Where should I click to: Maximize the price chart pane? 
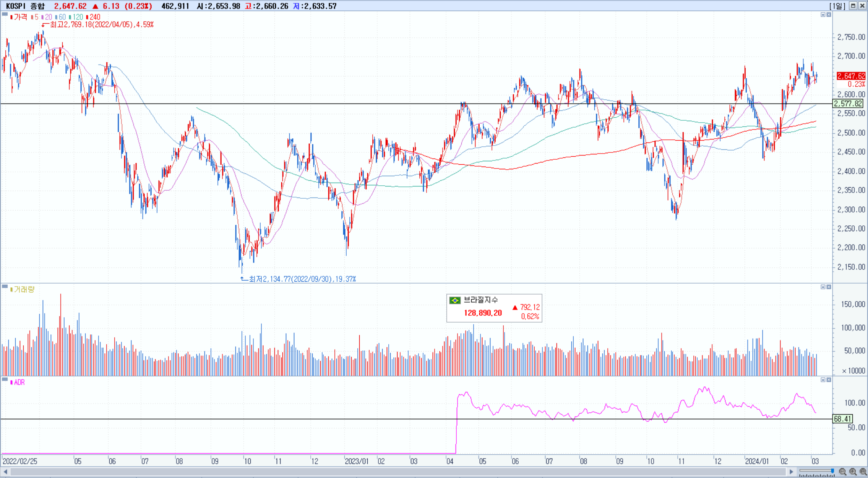(823, 15)
